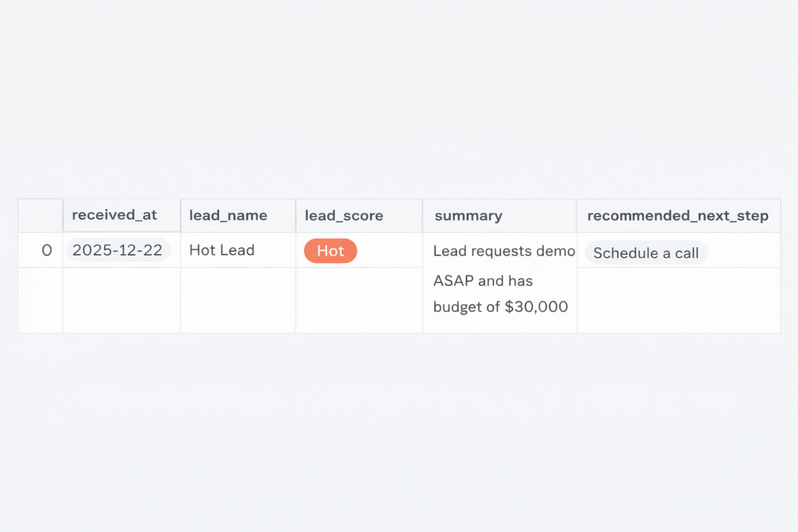Click the empty cell below Schedule a call
Image resolution: width=798 pixels, height=532 pixels.
[678, 300]
